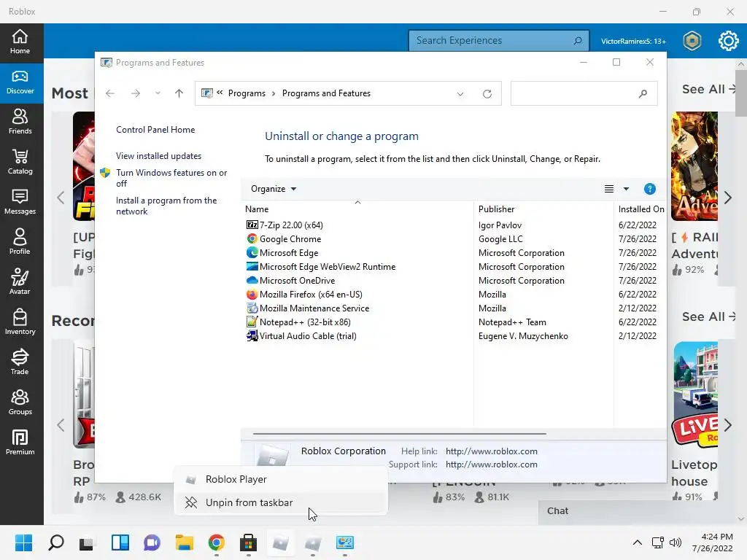Open Widgets from taskbar

120,542
